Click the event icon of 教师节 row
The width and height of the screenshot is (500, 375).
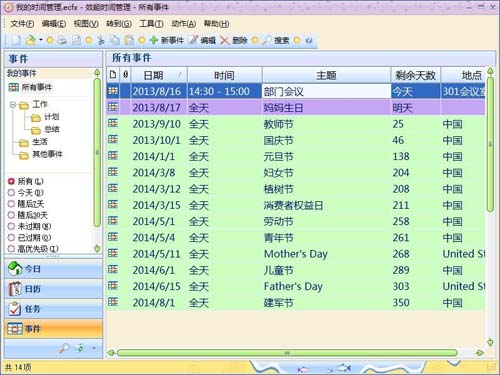(113, 124)
